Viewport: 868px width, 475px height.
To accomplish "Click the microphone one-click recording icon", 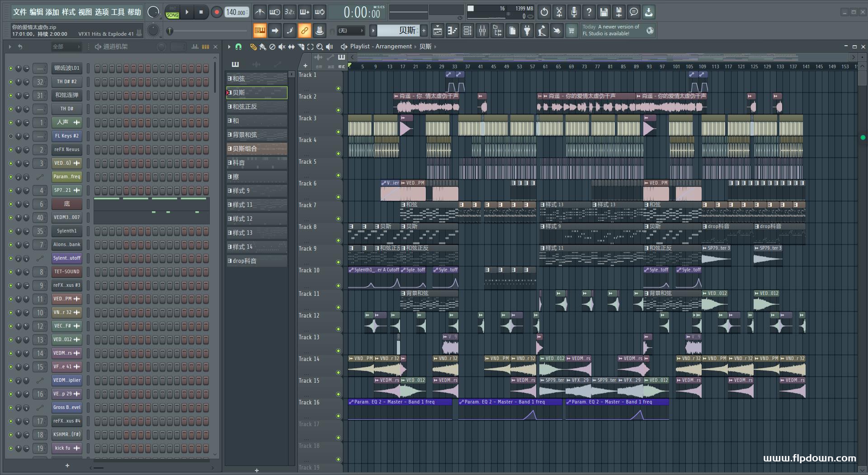I will [x=574, y=12].
